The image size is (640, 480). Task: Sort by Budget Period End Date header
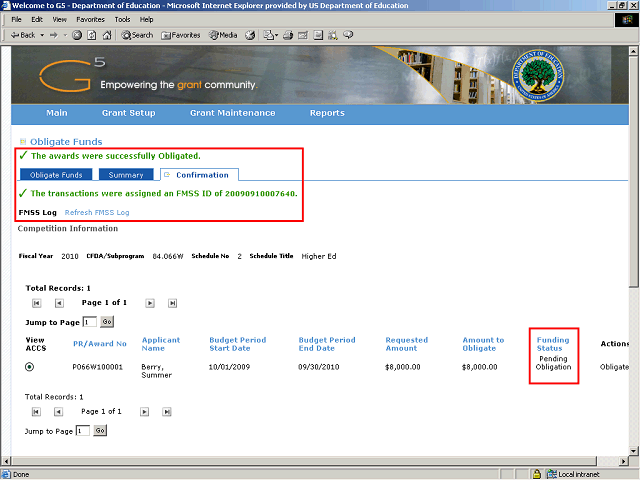(327, 344)
